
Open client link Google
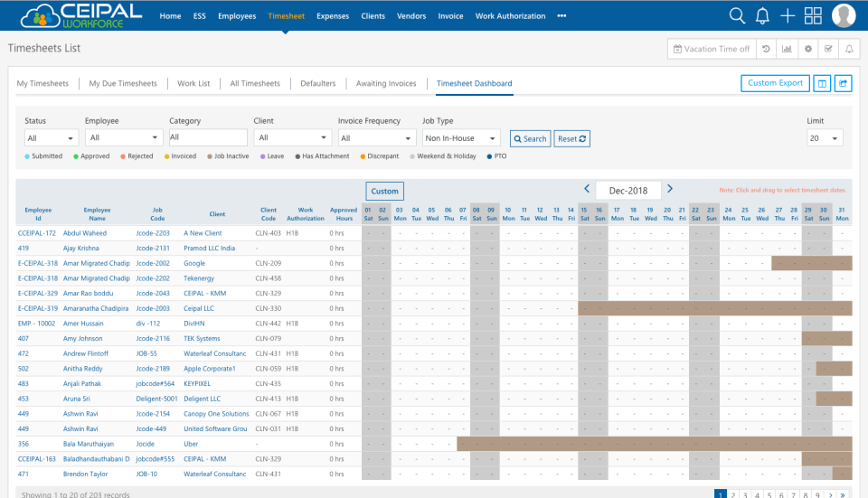tap(194, 263)
